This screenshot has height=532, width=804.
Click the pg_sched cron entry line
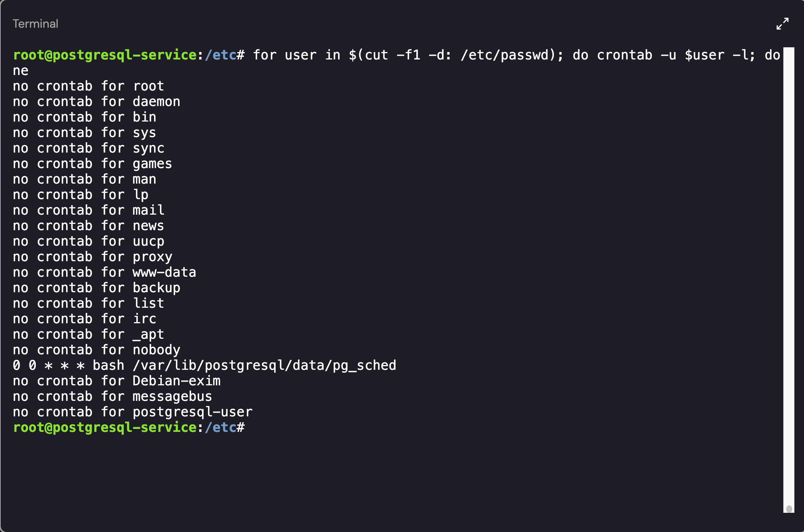pos(204,365)
